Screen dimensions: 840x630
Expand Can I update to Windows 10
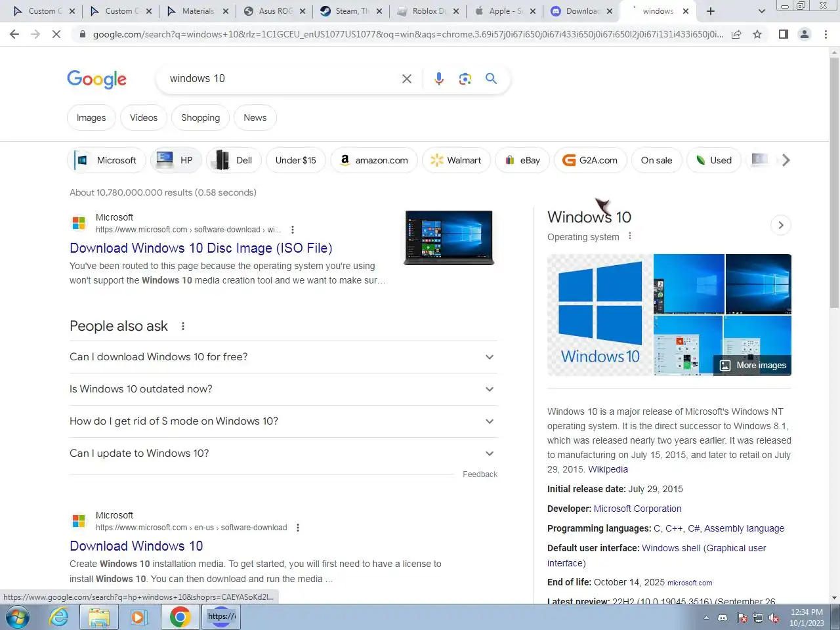tap(283, 453)
